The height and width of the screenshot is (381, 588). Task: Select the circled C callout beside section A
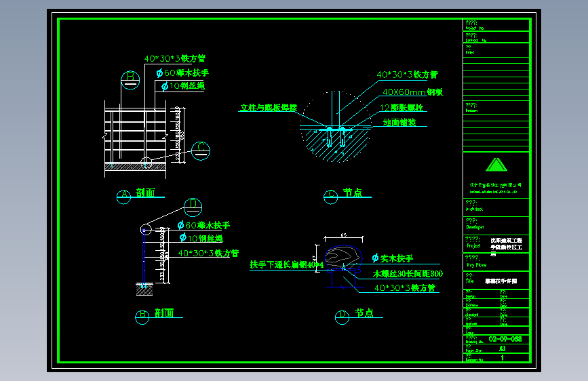pos(201,151)
